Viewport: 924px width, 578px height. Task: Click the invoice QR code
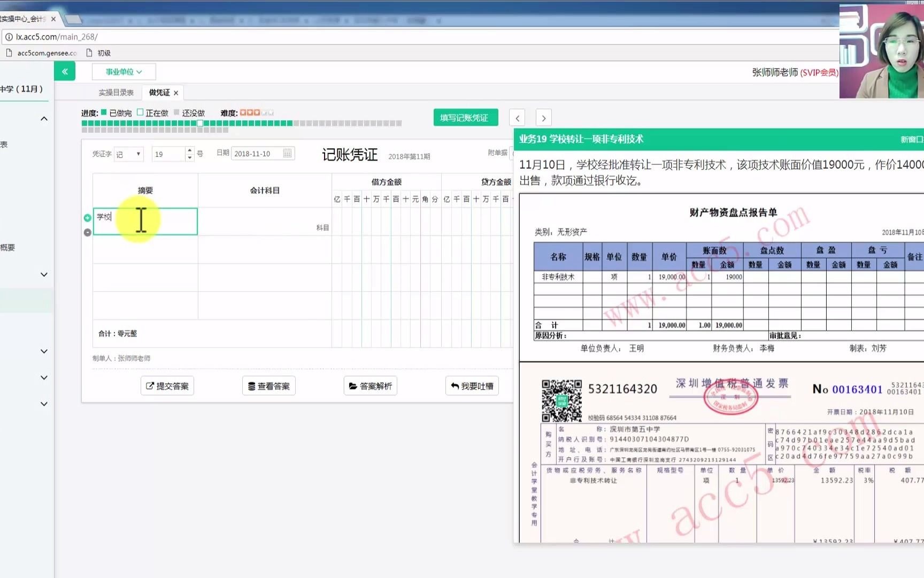[561, 401]
